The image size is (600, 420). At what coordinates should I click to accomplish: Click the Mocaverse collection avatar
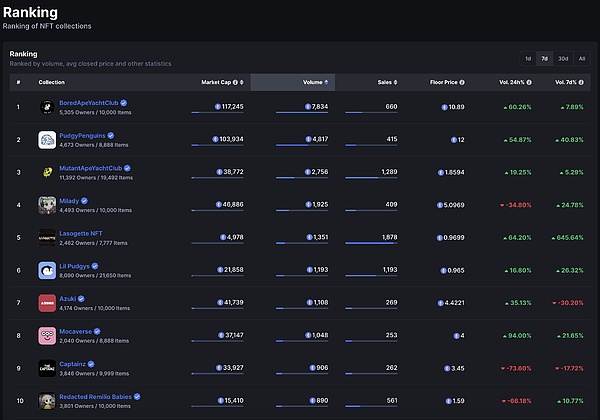(x=47, y=335)
